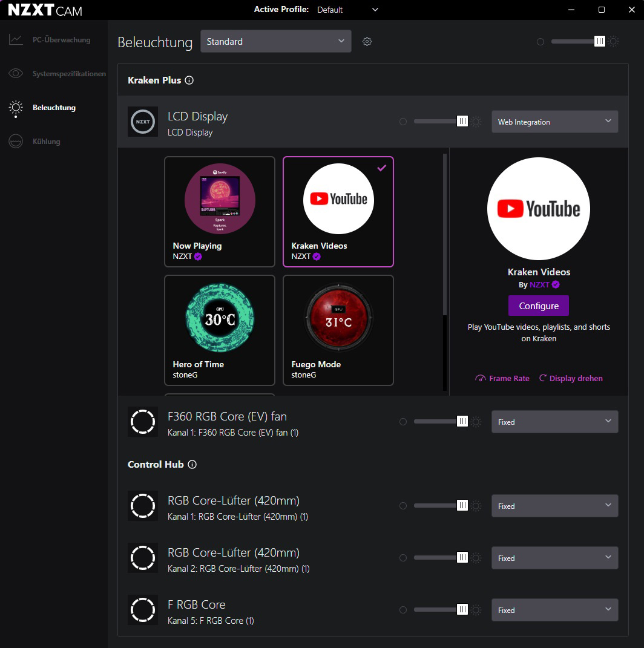The width and height of the screenshot is (644, 648).
Task: Go to Systemspezifikationen section
Action: coord(69,74)
